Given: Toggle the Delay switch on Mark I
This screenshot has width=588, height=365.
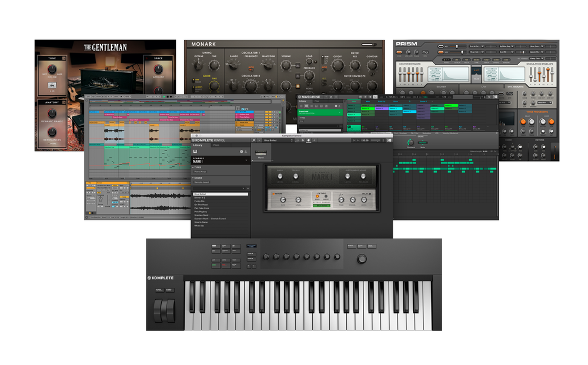Looking at the screenshot, I should (369, 193).
